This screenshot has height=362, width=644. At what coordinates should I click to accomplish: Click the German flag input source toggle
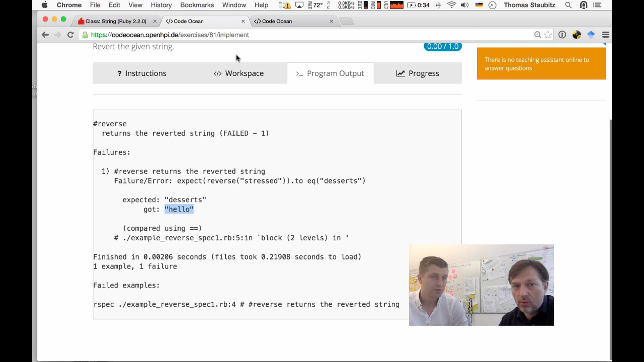coord(479,5)
